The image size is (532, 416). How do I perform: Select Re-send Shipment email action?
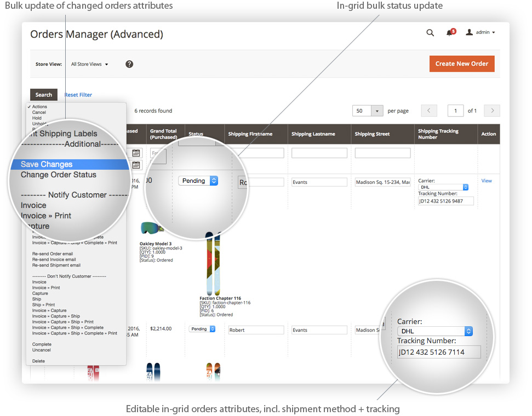click(x=56, y=265)
